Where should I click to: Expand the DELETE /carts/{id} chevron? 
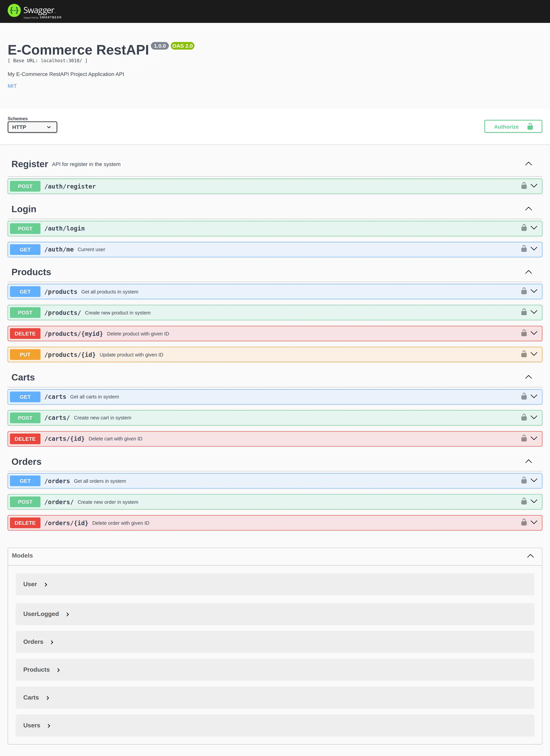(534, 438)
